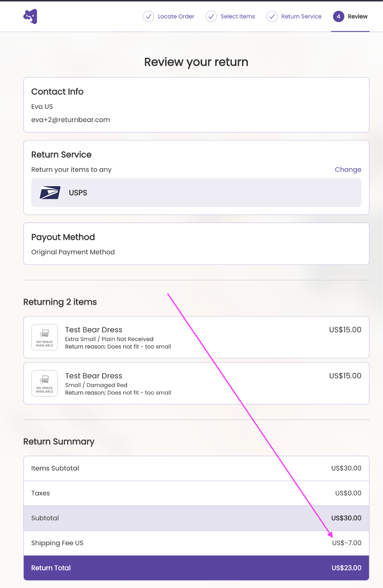Select the USPS return service row
This screenshot has height=588, width=383.
(196, 193)
